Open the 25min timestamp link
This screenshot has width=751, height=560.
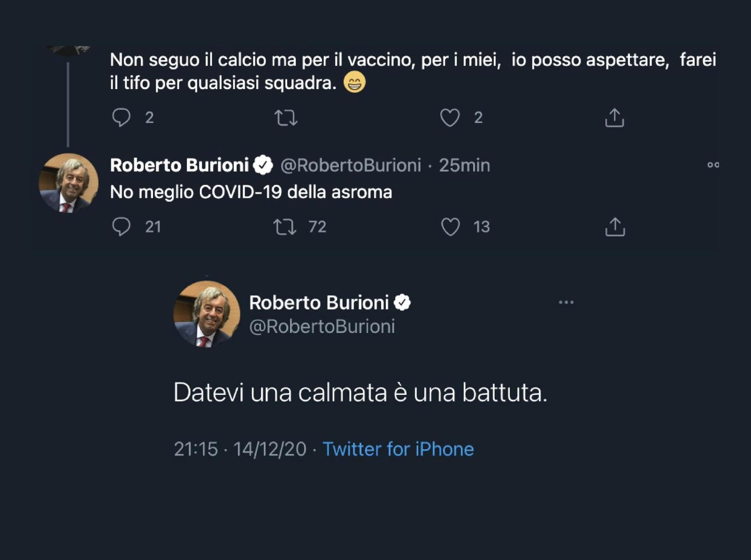click(464, 165)
